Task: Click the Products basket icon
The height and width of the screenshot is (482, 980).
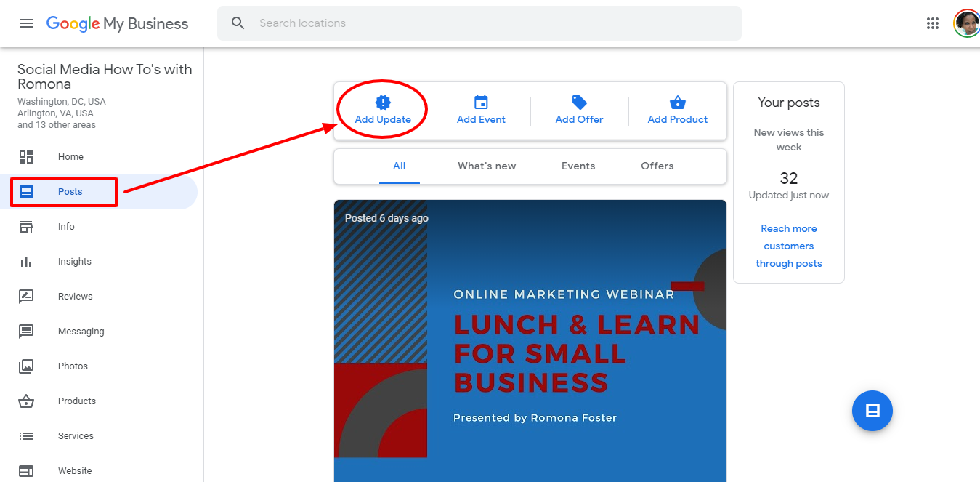Action: coord(26,401)
